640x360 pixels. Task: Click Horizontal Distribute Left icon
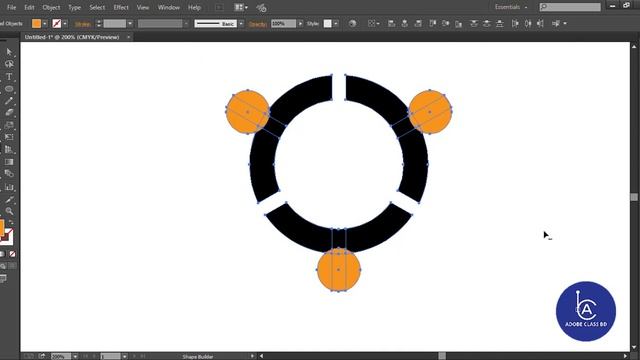point(515,24)
